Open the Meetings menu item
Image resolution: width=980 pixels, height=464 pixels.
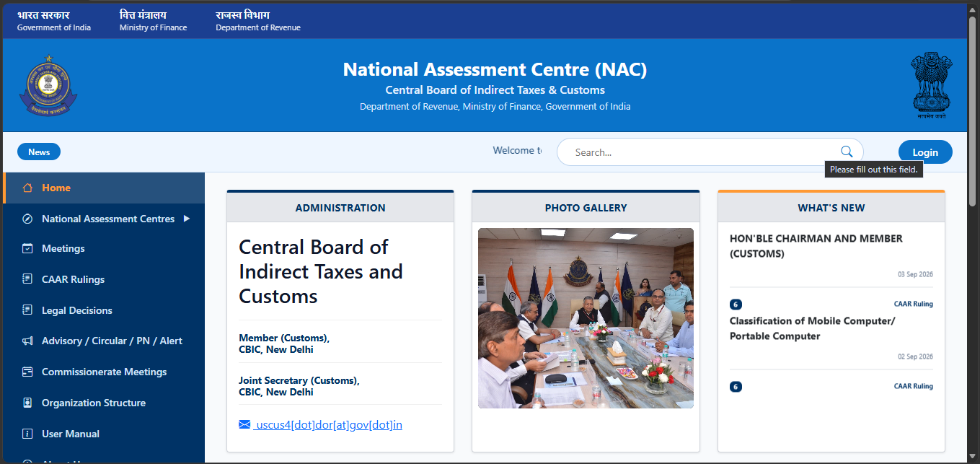coord(104,248)
